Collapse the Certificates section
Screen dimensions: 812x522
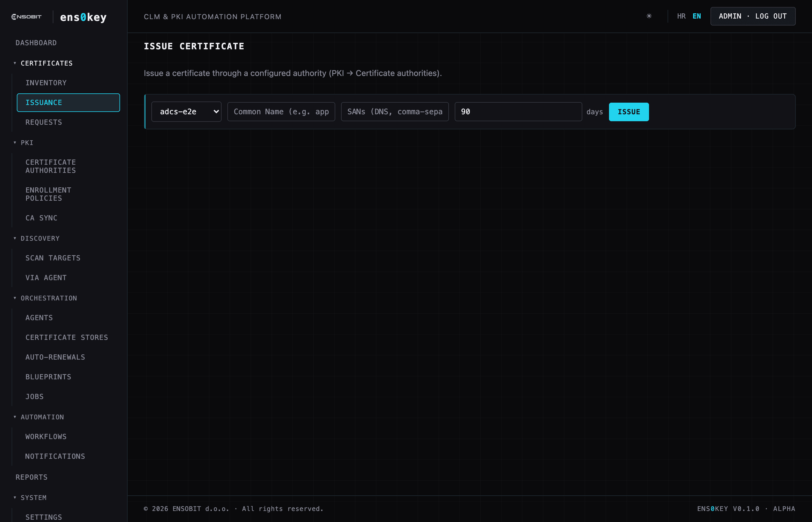coord(15,64)
